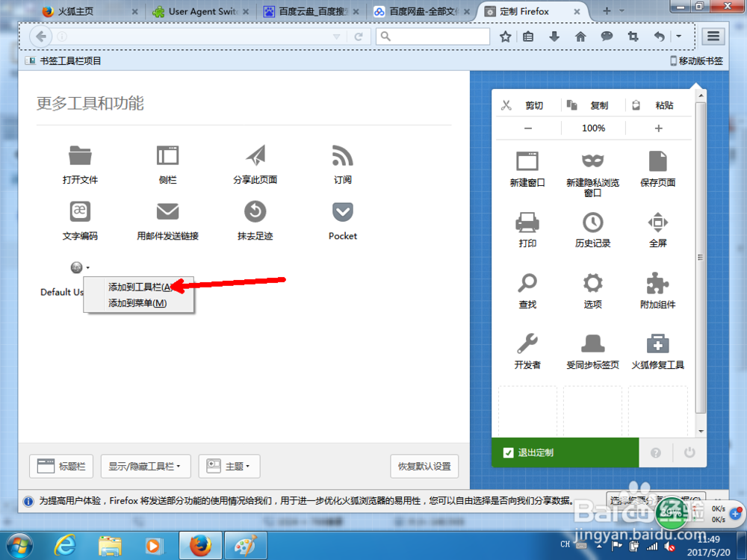Expand the Show/Hide Toolbars (显示/隐藏工具栏) dropdown

pyautogui.click(x=146, y=466)
